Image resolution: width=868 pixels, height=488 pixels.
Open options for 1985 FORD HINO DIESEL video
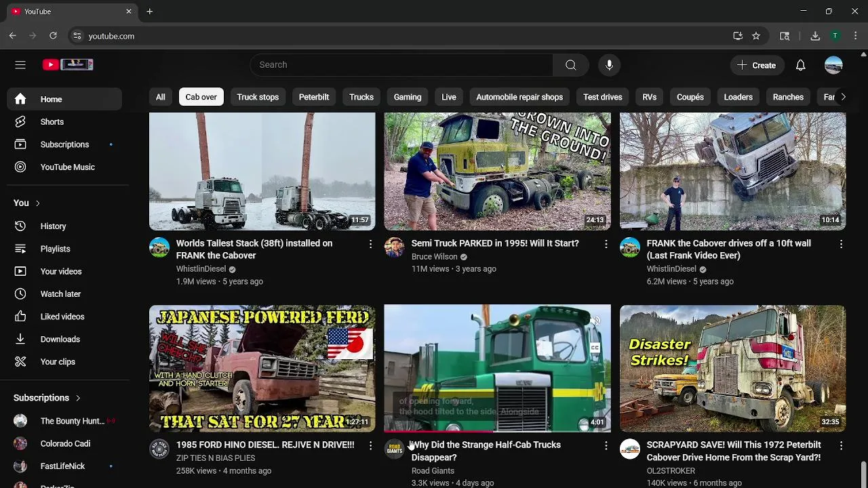point(370,445)
